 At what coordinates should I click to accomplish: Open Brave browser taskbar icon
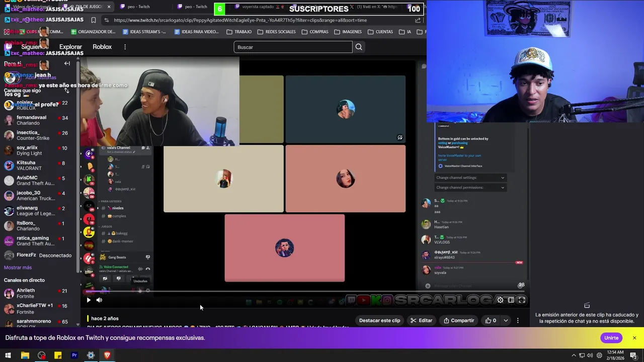pos(107,355)
